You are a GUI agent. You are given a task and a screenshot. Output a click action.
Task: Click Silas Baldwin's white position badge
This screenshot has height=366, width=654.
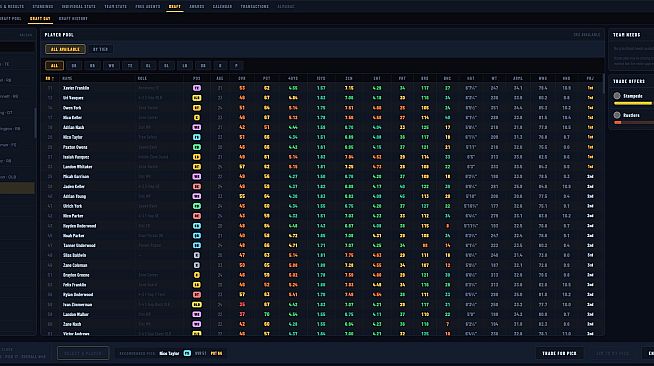pyautogui.click(x=196, y=255)
